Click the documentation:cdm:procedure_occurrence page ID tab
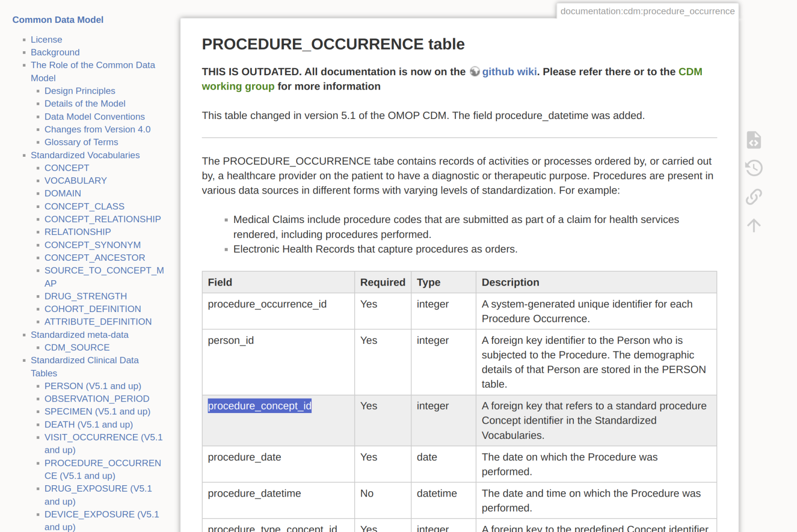 click(647, 11)
